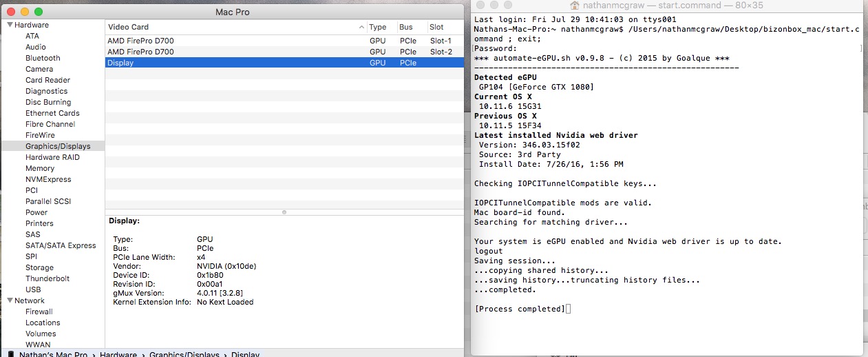This screenshot has height=357, width=868.
Task: Open Storage section in sidebar
Action: point(39,267)
